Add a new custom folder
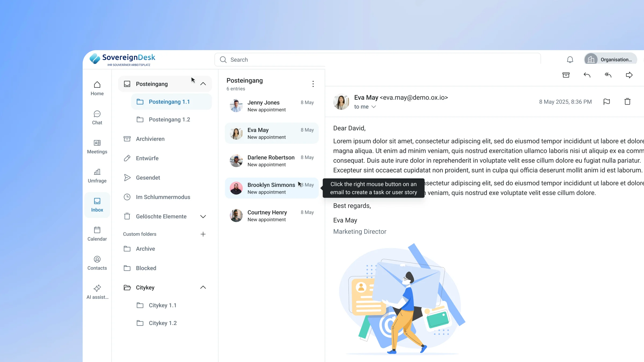644x362 pixels. (203, 234)
